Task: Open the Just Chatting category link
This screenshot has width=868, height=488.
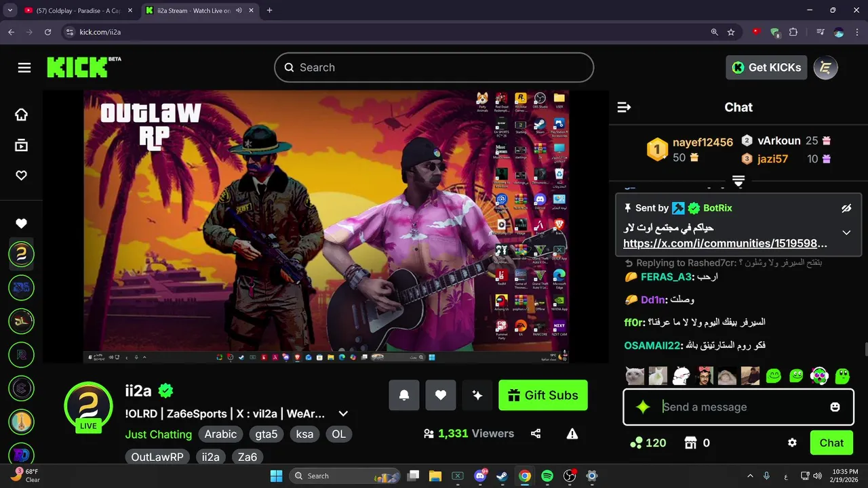Action: (x=159, y=434)
